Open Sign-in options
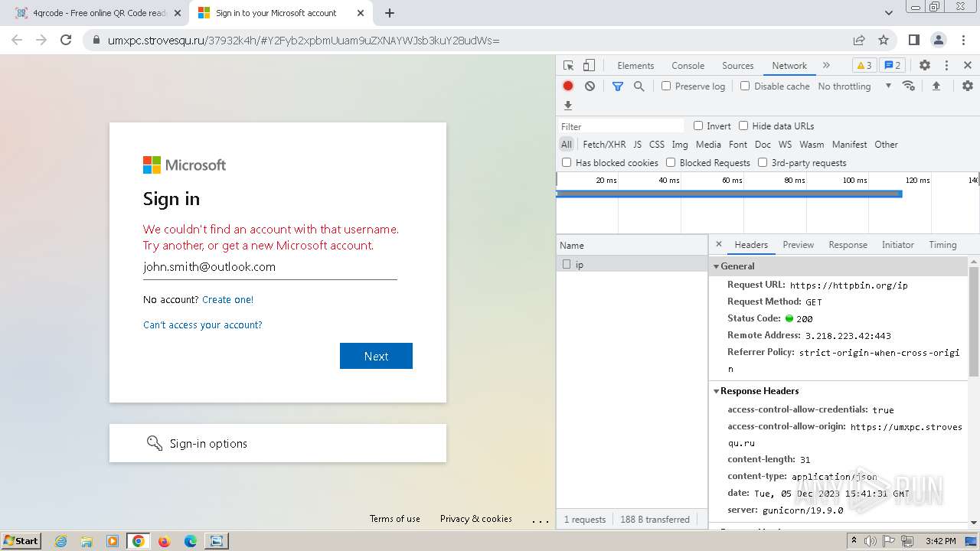This screenshot has height=551, width=980. pos(278,443)
